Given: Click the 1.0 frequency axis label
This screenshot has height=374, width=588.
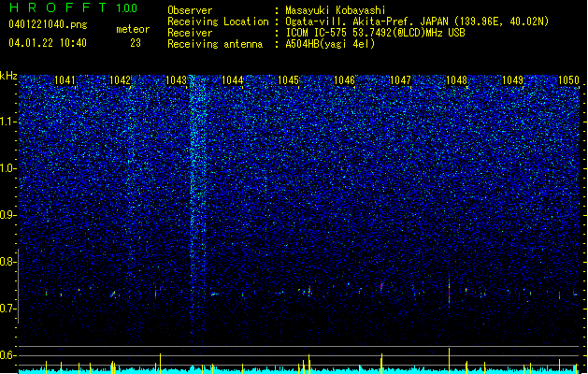Looking at the screenshot, I should click(x=8, y=168).
